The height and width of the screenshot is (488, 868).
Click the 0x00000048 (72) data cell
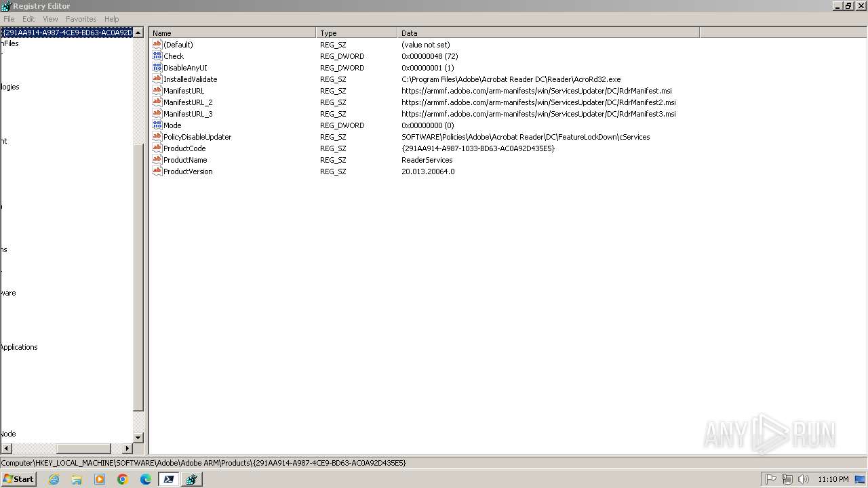(430, 56)
